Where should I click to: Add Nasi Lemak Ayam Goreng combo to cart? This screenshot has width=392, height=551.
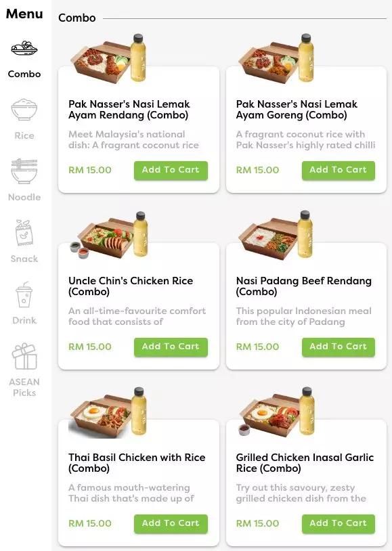(339, 171)
